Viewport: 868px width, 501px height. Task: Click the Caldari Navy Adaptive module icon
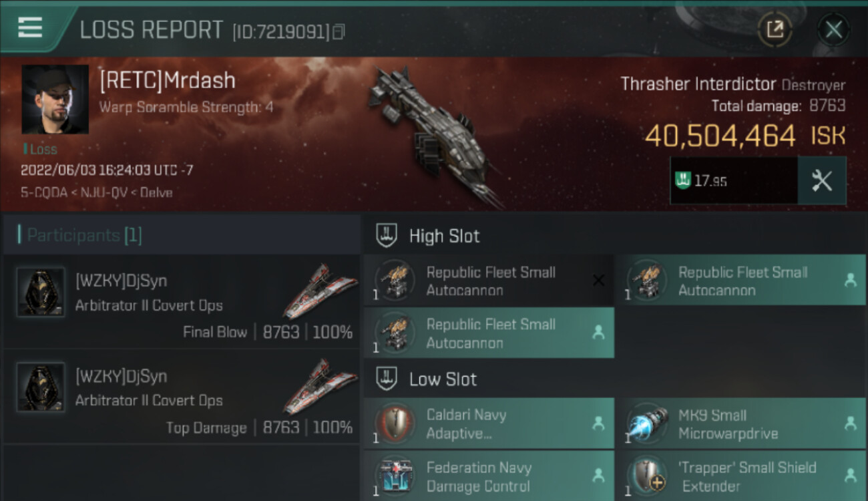pos(395,424)
